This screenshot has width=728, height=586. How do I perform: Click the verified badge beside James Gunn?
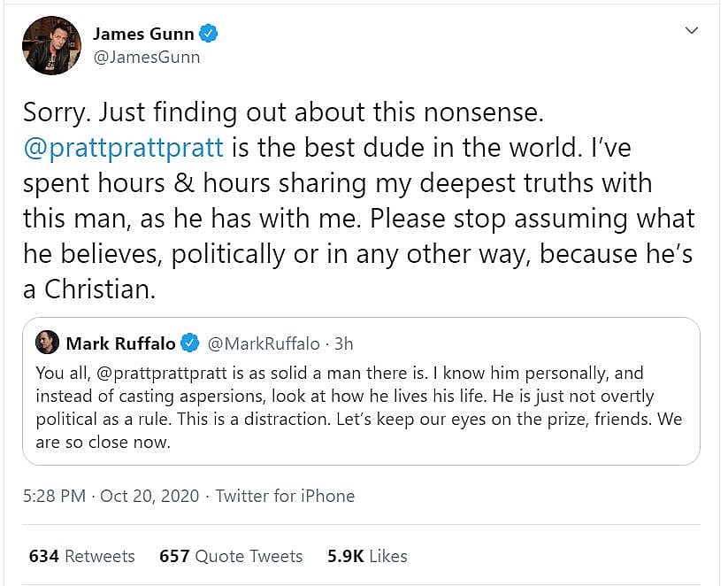tap(209, 35)
